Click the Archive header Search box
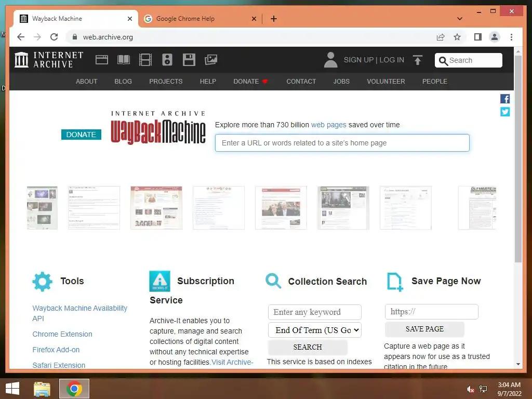The height and width of the screenshot is (399, 532). pyautogui.click(x=468, y=60)
